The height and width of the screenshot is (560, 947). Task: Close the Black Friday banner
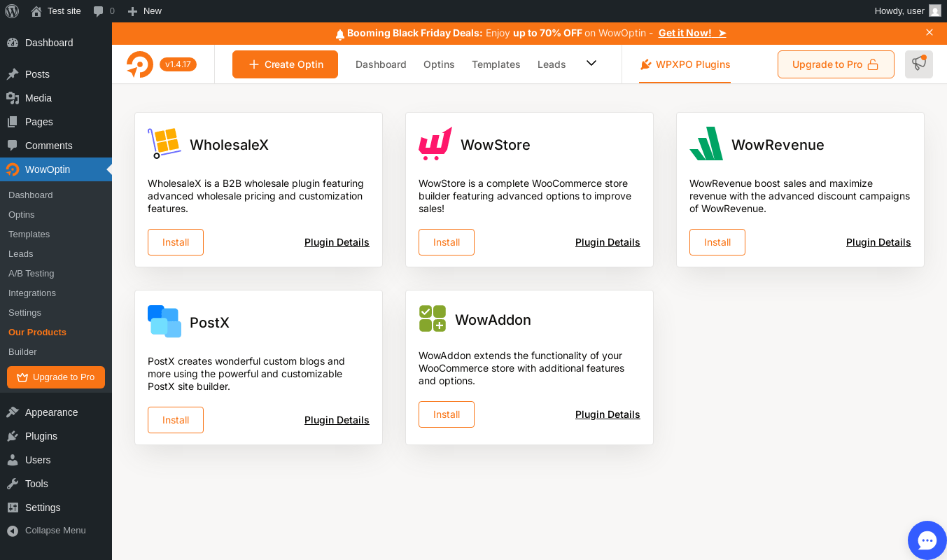click(930, 32)
